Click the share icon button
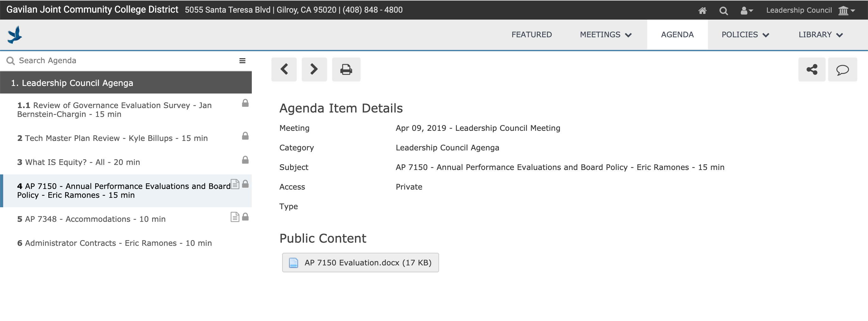The image size is (868, 321). pyautogui.click(x=811, y=70)
